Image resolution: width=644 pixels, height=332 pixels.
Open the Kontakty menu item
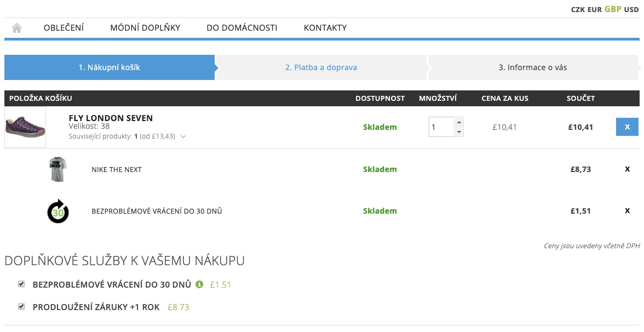(325, 28)
